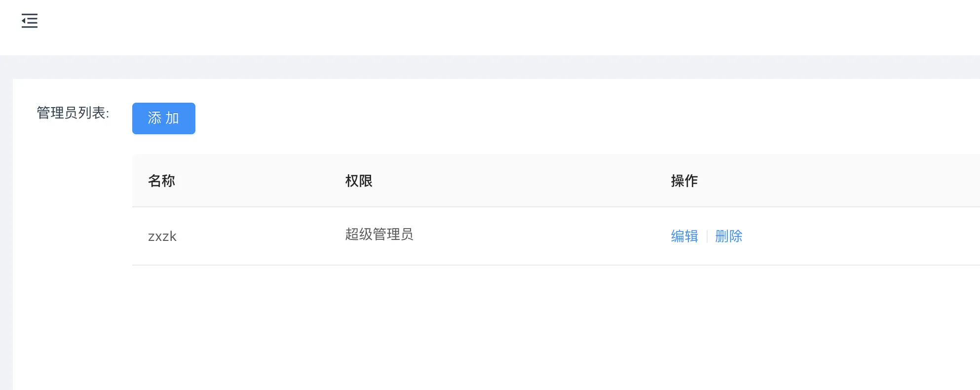The image size is (980, 390).
Task: Click 删除 link for zxzk
Action: pyautogui.click(x=729, y=236)
